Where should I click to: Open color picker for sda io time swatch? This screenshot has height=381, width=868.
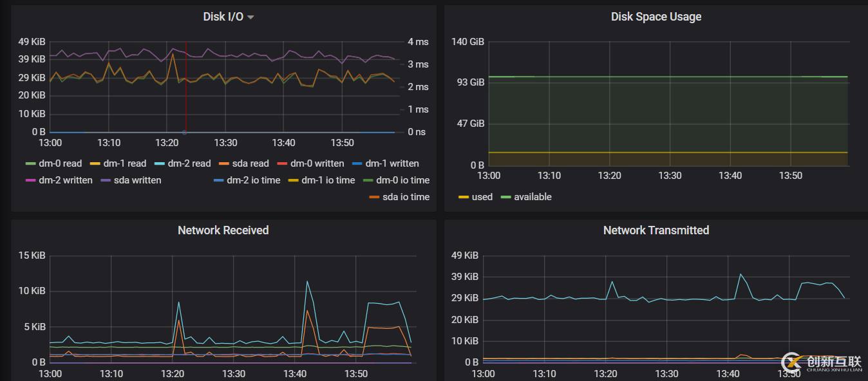tap(374, 197)
